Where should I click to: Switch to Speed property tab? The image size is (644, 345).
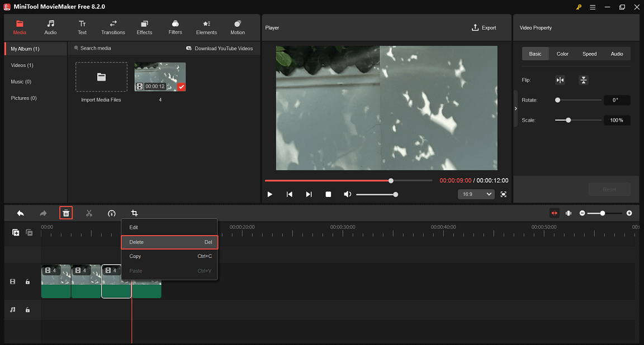(589, 54)
